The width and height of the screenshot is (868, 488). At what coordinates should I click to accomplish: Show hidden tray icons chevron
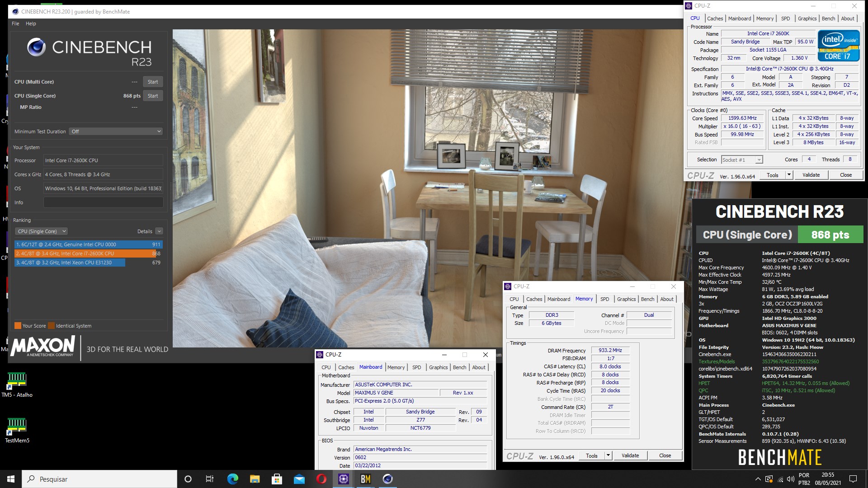tap(758, 479)
